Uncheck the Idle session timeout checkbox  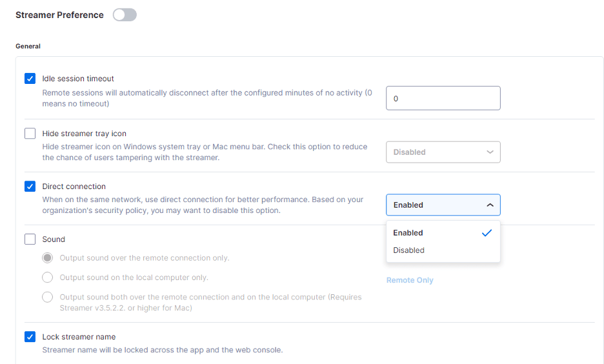[x=30, y=79]
